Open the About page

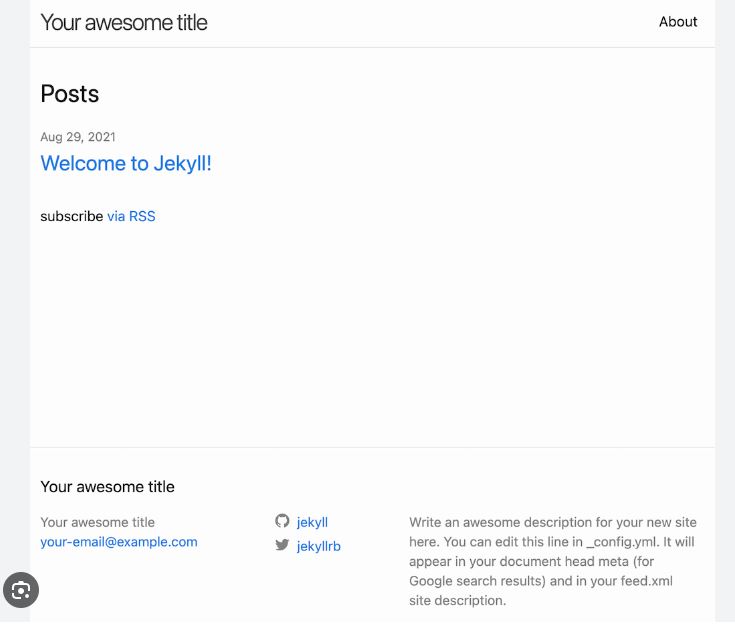[x=678, y=22]
